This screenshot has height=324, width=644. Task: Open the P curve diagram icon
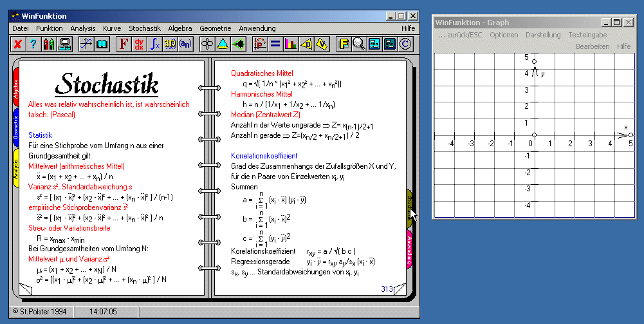[x=260, y=44]
